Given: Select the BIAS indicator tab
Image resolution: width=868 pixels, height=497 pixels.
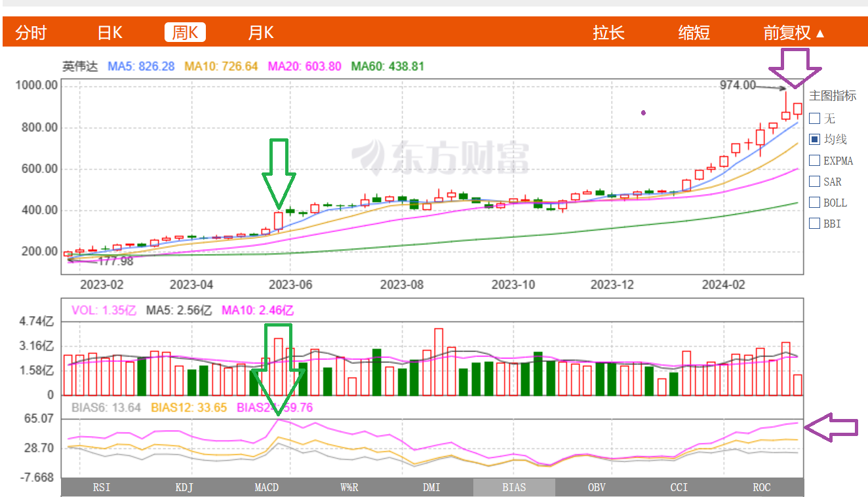Looking at the screenshot, I should (514, 488).
